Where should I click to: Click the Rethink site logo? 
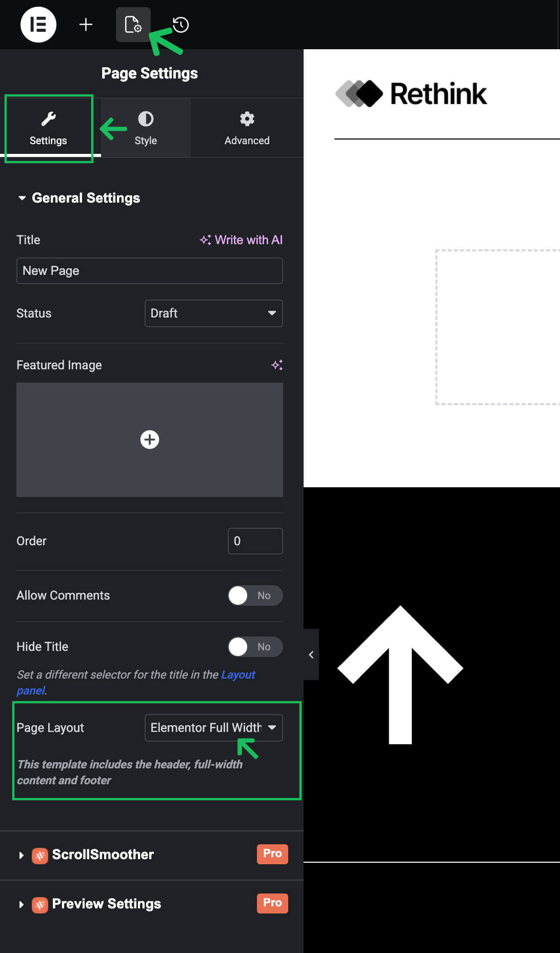[x=411, y=94]
